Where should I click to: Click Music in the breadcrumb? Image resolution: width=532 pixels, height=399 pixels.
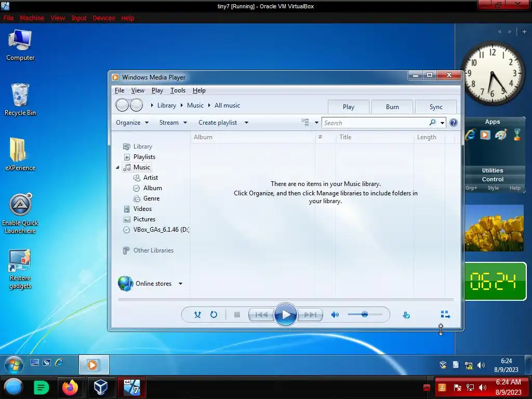coord(195,105)
